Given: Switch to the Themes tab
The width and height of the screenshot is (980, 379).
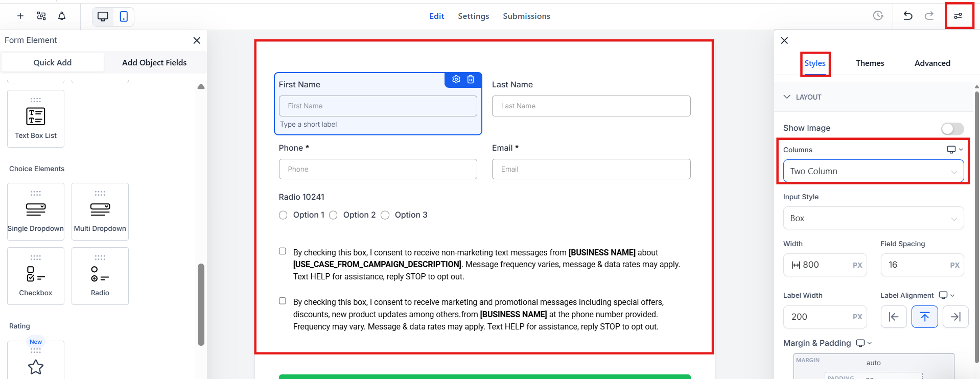Looking at the screenshot, I should (x=870, y=63).
